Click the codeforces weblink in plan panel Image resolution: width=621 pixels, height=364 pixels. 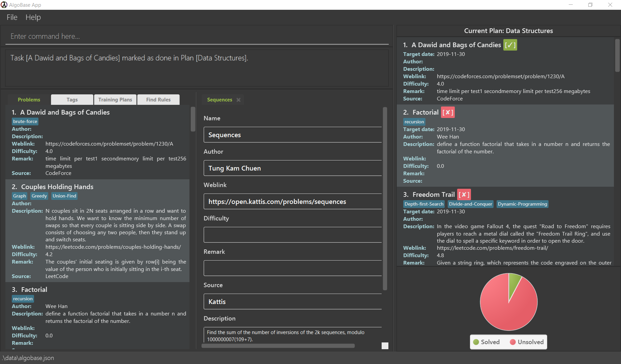(501, 77)
